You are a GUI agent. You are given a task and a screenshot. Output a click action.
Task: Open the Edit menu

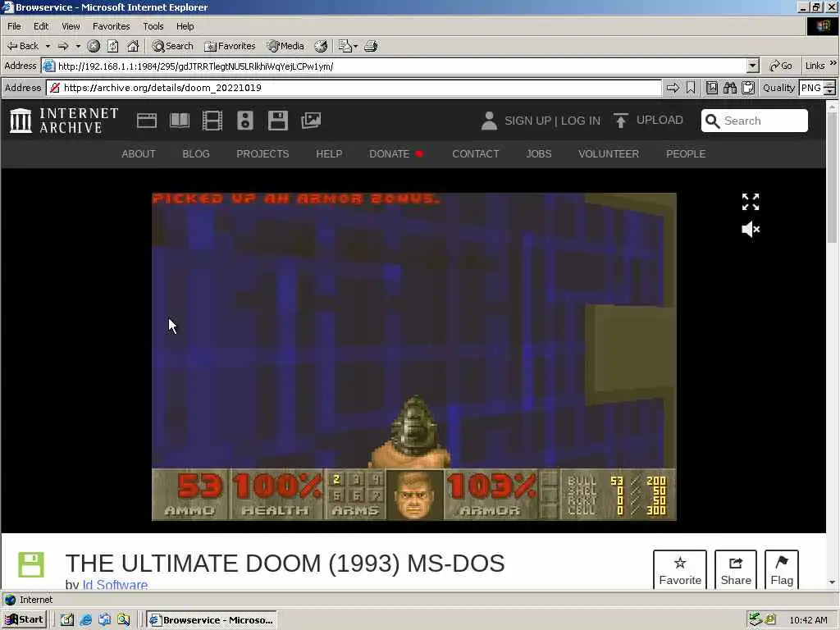[x=41, y=26]
